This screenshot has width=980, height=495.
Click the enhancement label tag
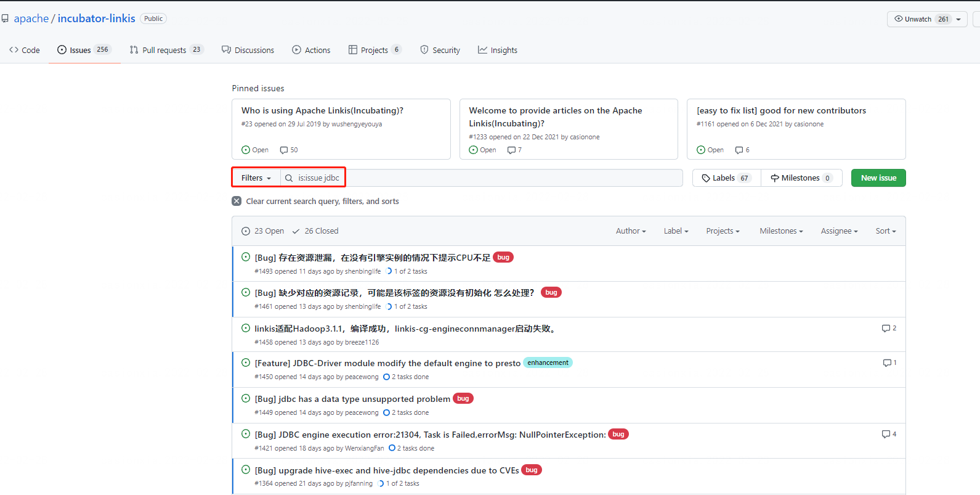548,362
